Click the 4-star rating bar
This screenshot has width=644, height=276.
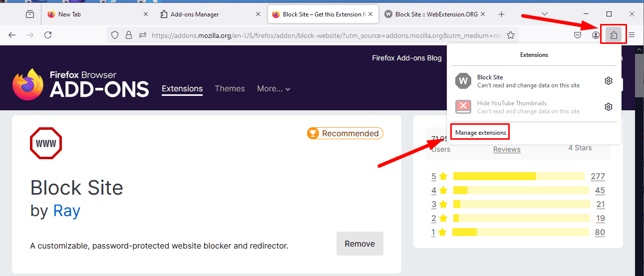521,190
